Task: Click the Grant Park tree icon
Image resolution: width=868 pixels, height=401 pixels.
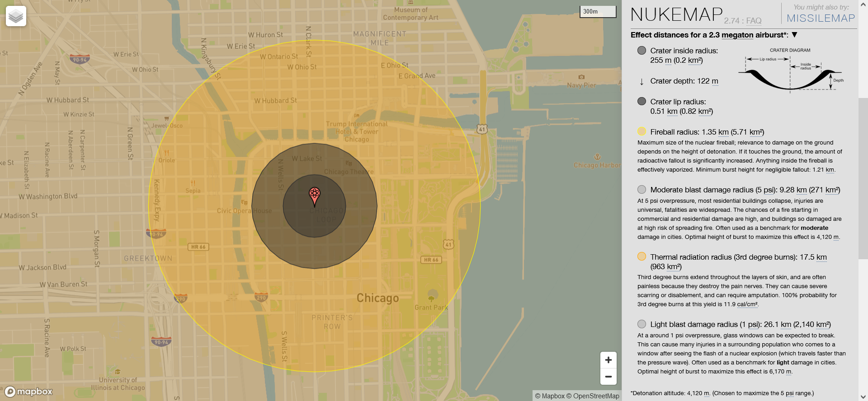Action: tap(433, 296)
